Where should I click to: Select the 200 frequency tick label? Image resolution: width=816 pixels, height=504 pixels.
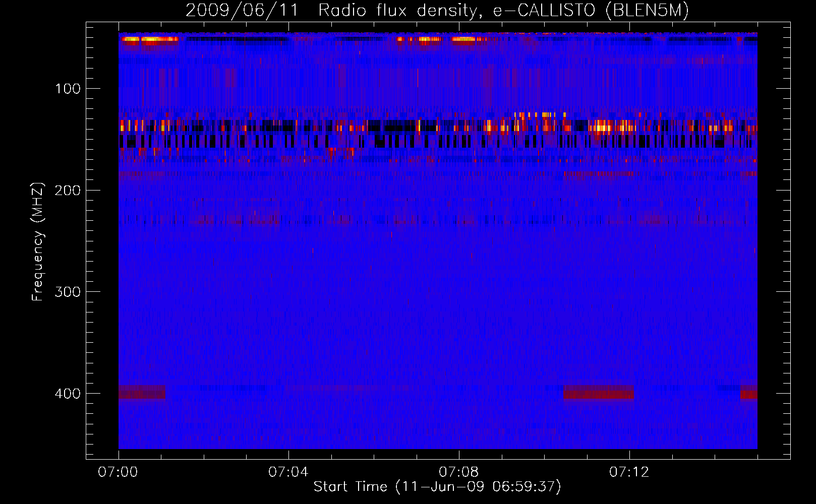tap(68, 191)
